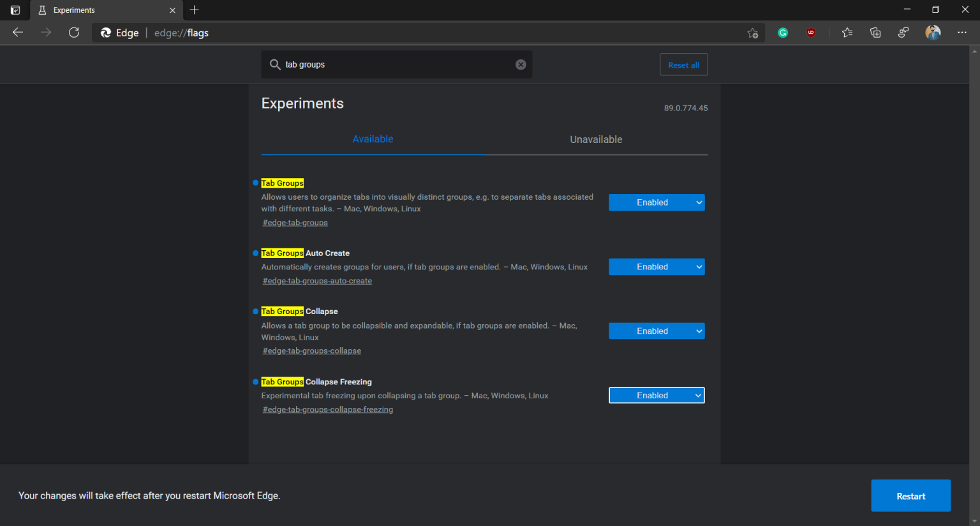The width and height of the screenshot is (980, 526).
Task: Switch to the Unavailable tab
Action: [x=596, y=140]
